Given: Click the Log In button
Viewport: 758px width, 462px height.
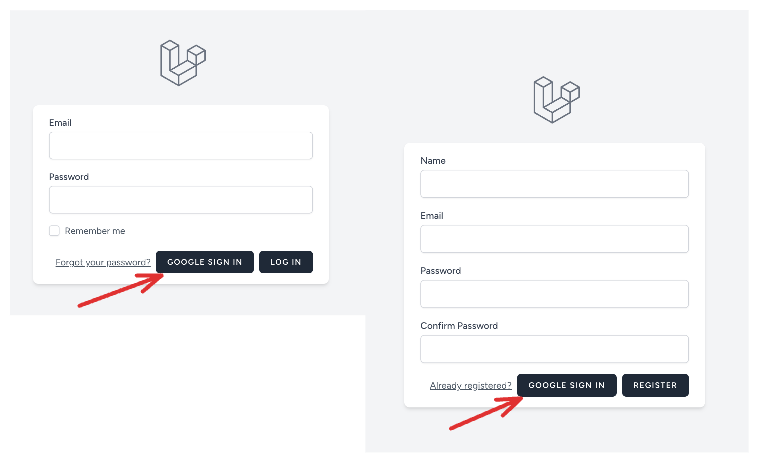Looking at the screenshot, I should pos(286,262).
